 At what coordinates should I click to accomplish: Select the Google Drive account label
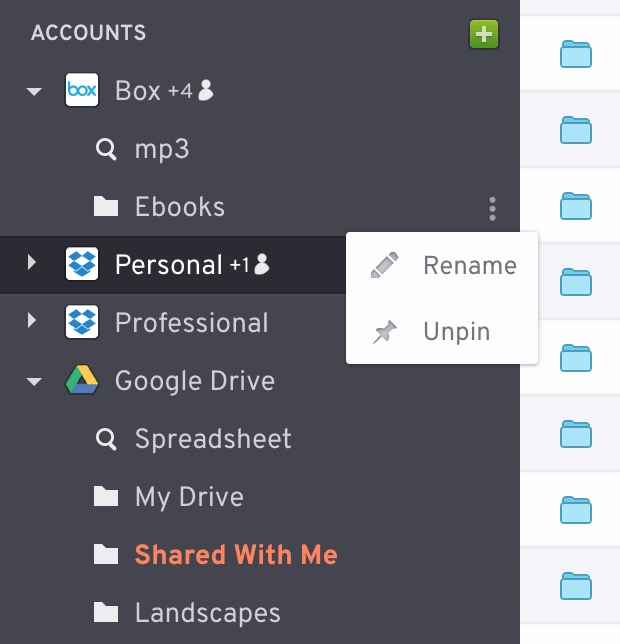195,381
